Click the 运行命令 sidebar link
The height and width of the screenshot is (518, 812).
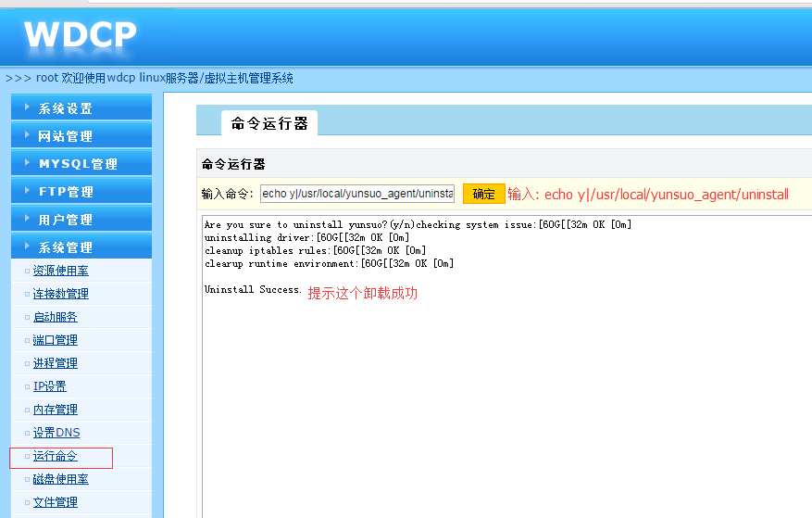tap(55, 457)
